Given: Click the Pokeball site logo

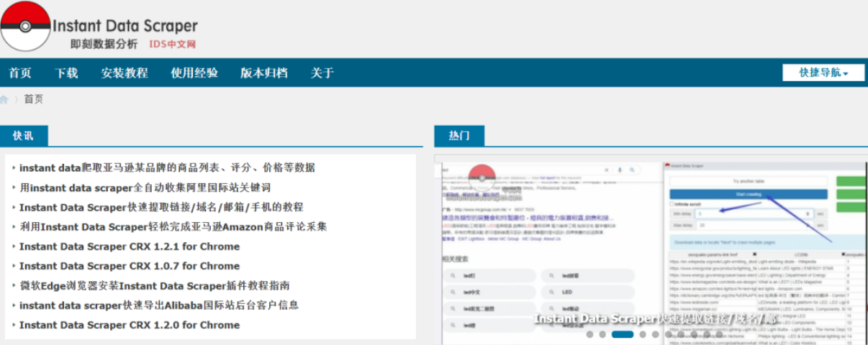Looking at the screenshot, I should pyautogui.click(x=26, y=27).
